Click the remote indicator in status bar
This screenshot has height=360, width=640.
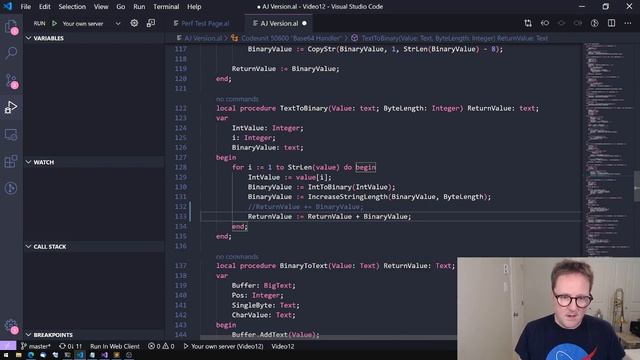8,346
